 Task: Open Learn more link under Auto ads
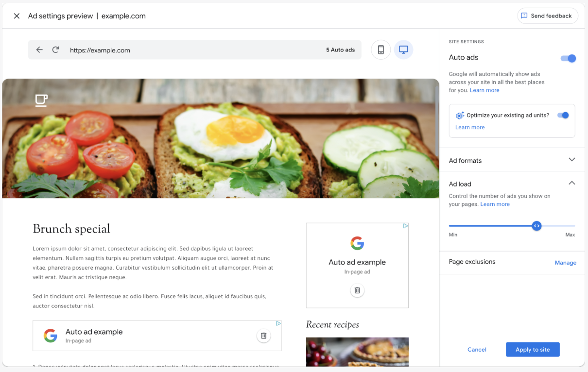[x=484, y=90]
